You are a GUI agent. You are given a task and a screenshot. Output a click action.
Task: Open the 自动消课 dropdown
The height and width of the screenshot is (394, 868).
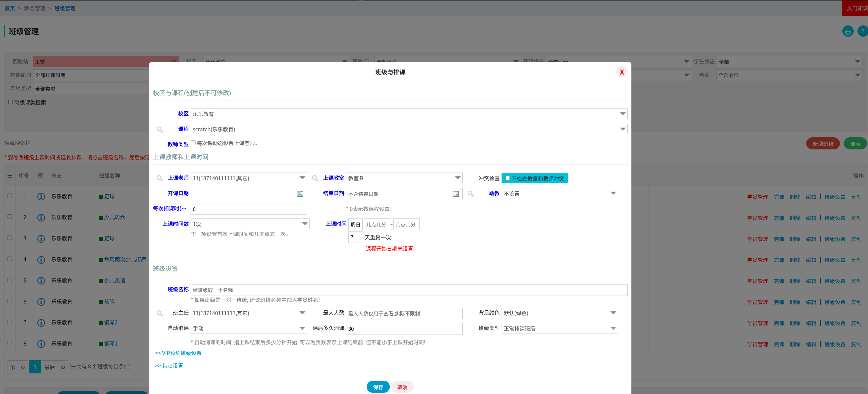(249, 328)
